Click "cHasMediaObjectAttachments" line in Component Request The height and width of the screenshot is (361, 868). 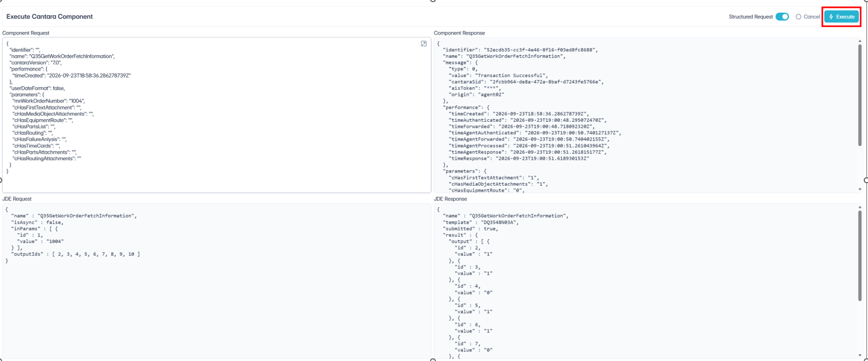click(53, 114)
